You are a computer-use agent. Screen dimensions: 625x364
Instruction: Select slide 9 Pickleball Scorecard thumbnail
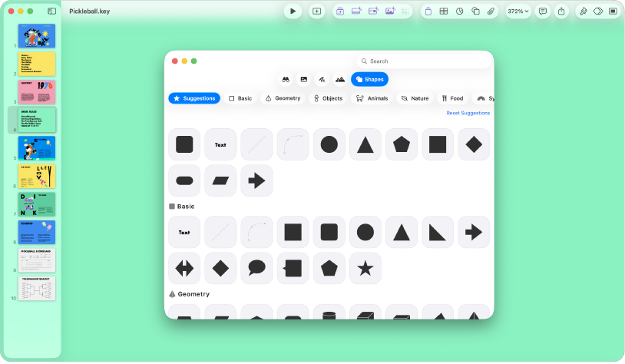click(x=37, y=260)
